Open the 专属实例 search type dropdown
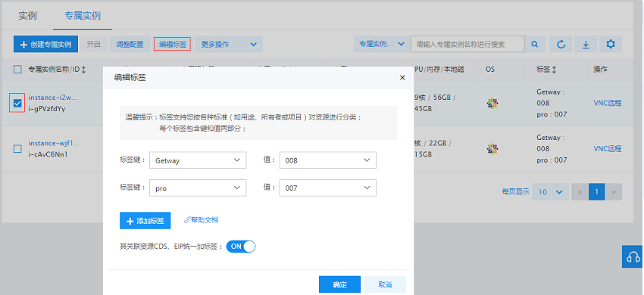Screen dimensions: 644x295 pyautogui.click(x=382, y=44)
